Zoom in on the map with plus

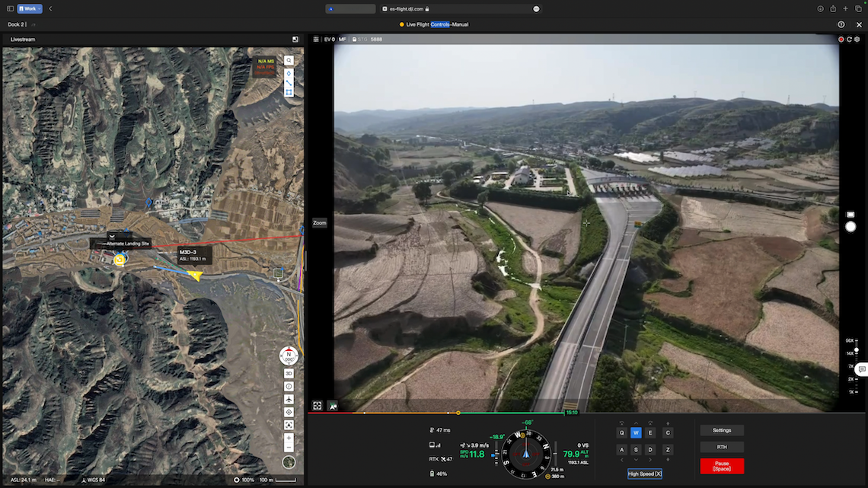tap(289, 438)
